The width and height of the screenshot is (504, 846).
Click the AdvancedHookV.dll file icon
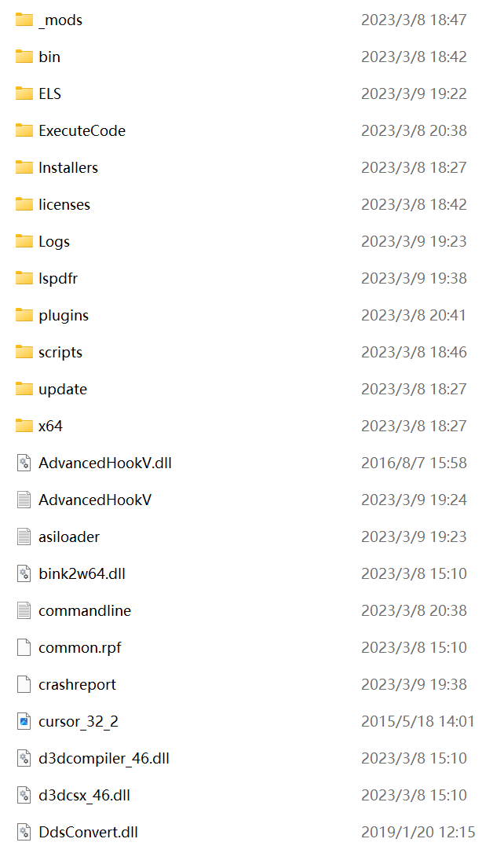[x=24, y=463]
